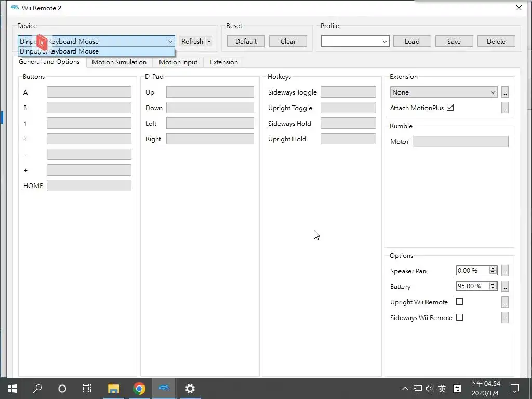Delete the selected profile
Image resolution: width=532 pixels, height=399 pixels.
(x=496, y=42)
